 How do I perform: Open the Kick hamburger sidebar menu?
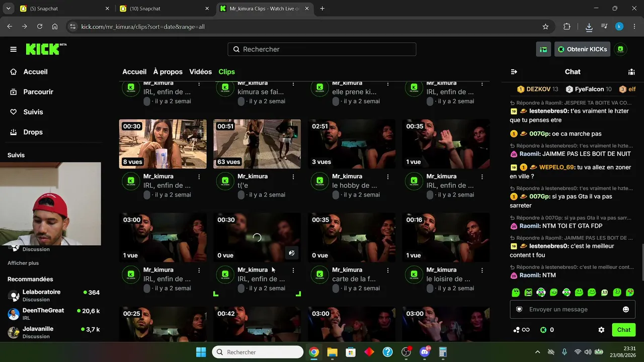coord(14,49)
